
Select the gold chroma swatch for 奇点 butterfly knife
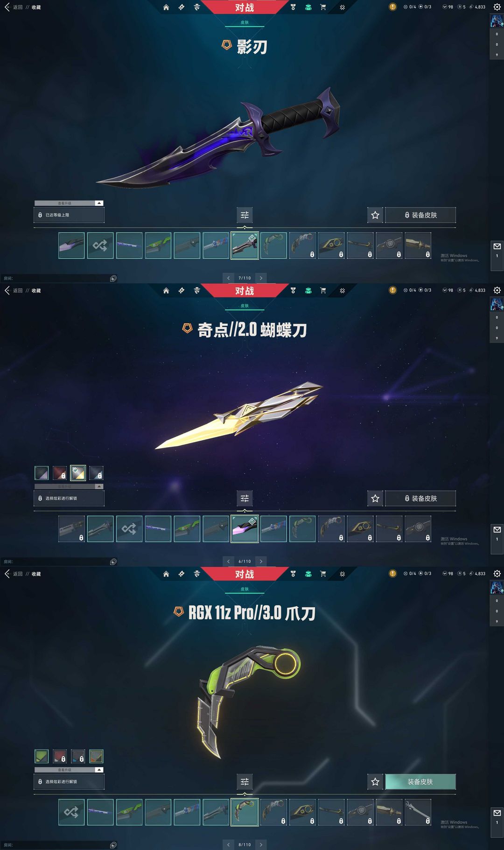pos(78,473)
